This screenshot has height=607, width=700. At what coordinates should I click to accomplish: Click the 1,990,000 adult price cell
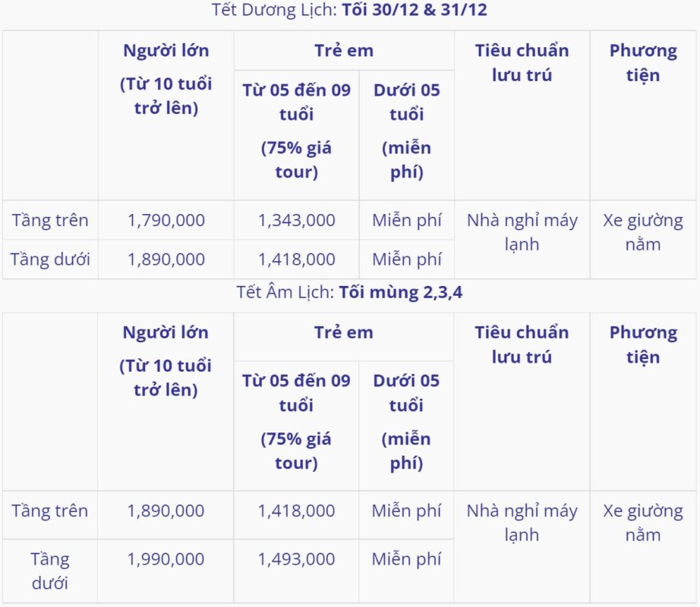[166, 559]
